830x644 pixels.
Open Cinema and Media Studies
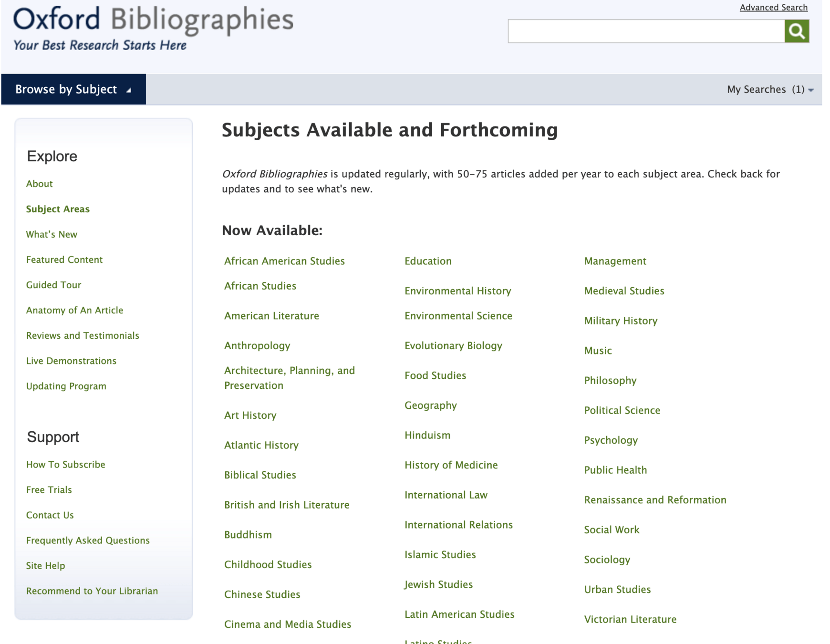[287, 624]
